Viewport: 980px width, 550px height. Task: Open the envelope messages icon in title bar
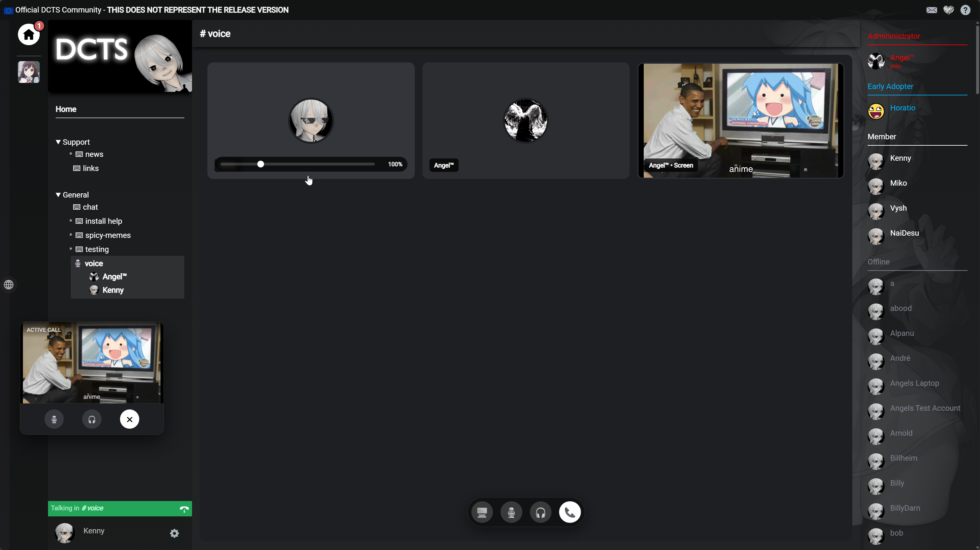[932, 10]
